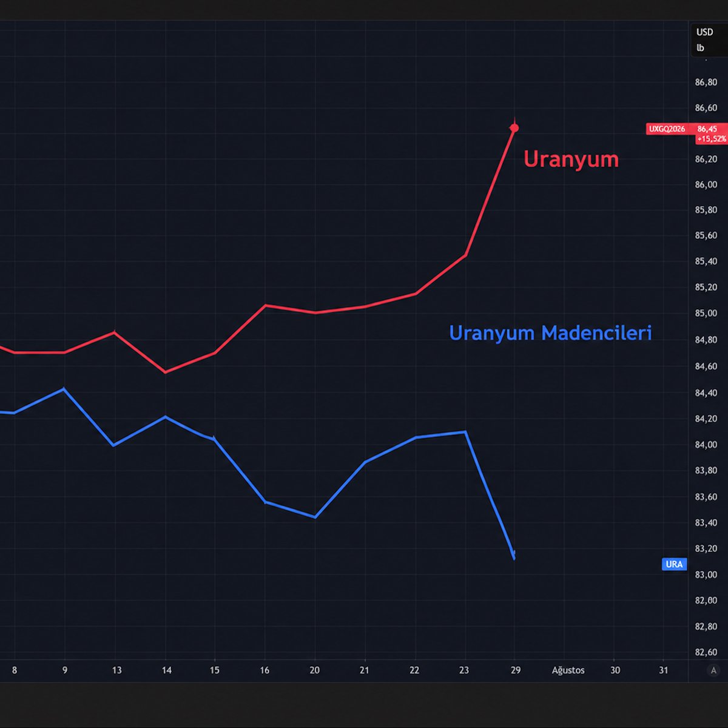The image size is (728, 728).
Task: Click date 15 on the time axis
Action: 215,670
